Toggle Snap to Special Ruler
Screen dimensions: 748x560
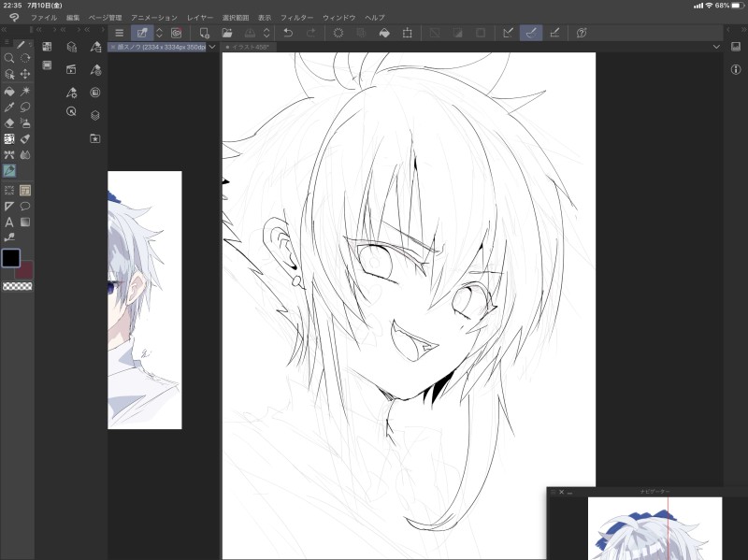coord(531,33)
